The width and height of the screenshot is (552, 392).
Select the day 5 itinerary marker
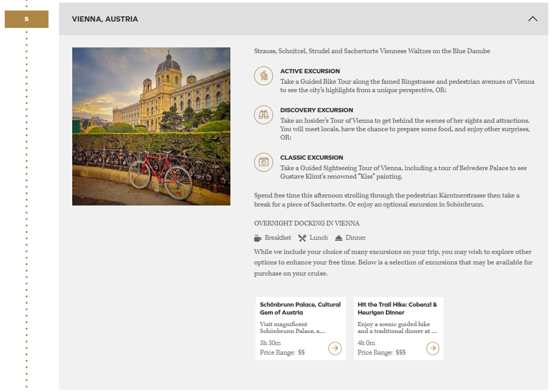[26, 19]
